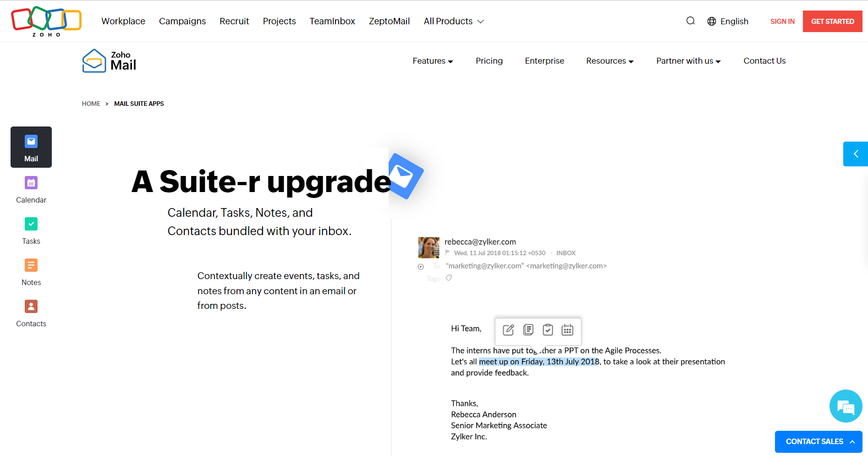The width and height of the screenshot is (868, 456).
Task: Open the Enterprise page
Action: 544,61
